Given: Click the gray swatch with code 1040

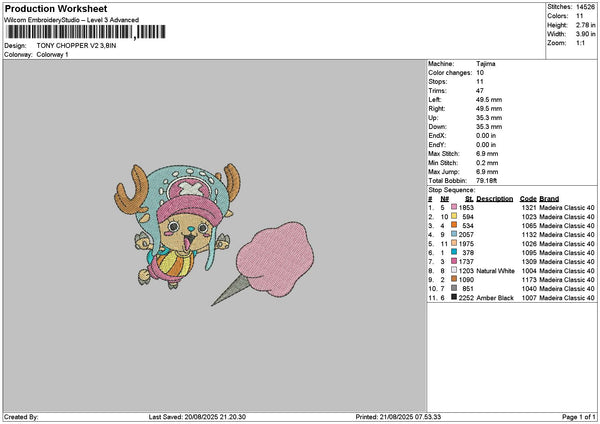Looking at the screenshot, I should [x=454, y=288].
